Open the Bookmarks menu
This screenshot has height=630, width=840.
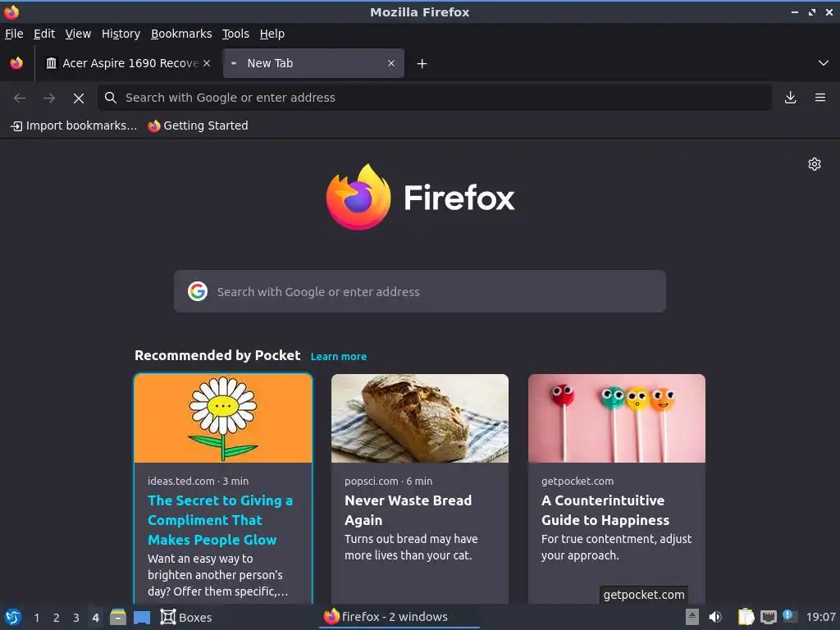(x=181, y=34)
